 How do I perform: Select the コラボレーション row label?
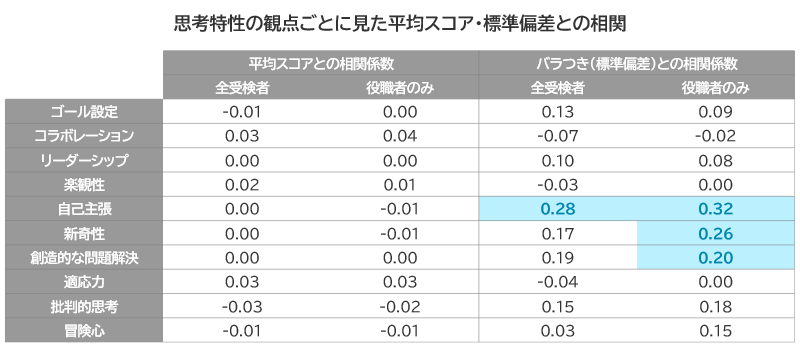tap(84, 136)
